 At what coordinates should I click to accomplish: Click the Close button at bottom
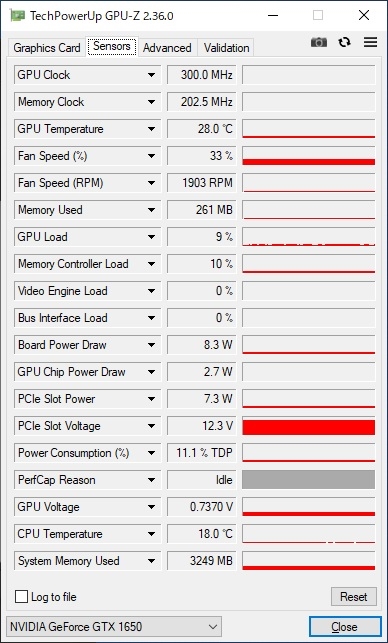coord(345,627)
